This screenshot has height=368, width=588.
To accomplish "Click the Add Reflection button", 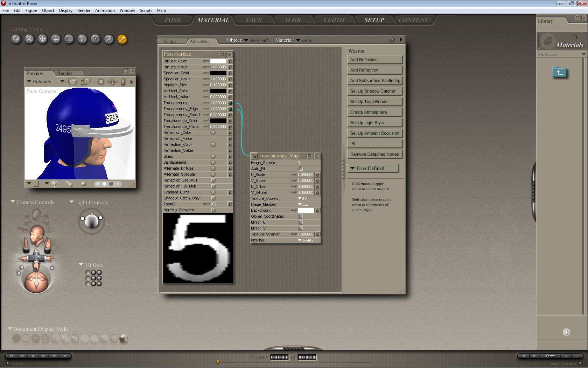I will click(x=375, y=60).
